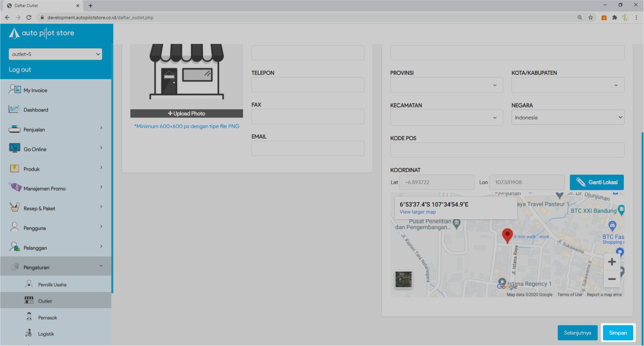Open the Provinsi dropdown

pyautogui.click(x=446, y=85)
